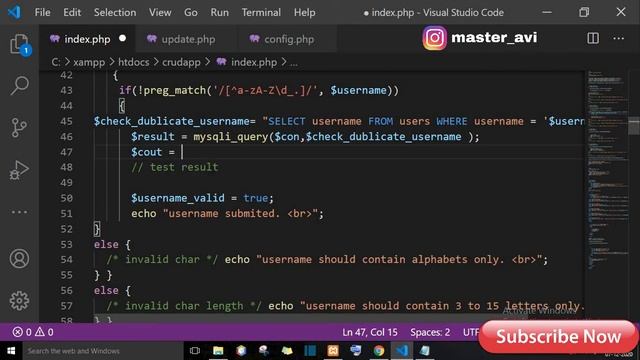Click 'master_avi' text overlay
The width and height of the screenshot is (640, 360).
[x=494, y=38]
